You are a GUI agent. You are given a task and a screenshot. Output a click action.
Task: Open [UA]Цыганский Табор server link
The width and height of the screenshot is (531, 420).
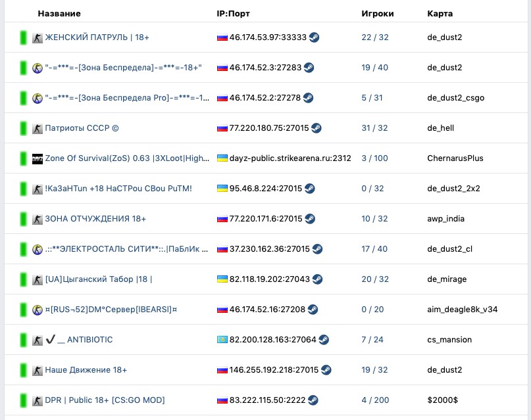tap(99, 279)
